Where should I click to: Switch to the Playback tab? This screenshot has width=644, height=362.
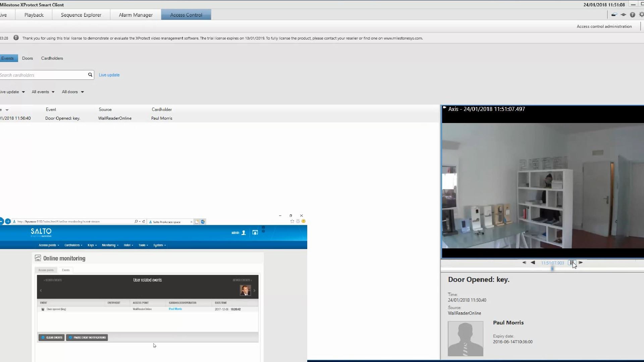(x=34, y=15)
